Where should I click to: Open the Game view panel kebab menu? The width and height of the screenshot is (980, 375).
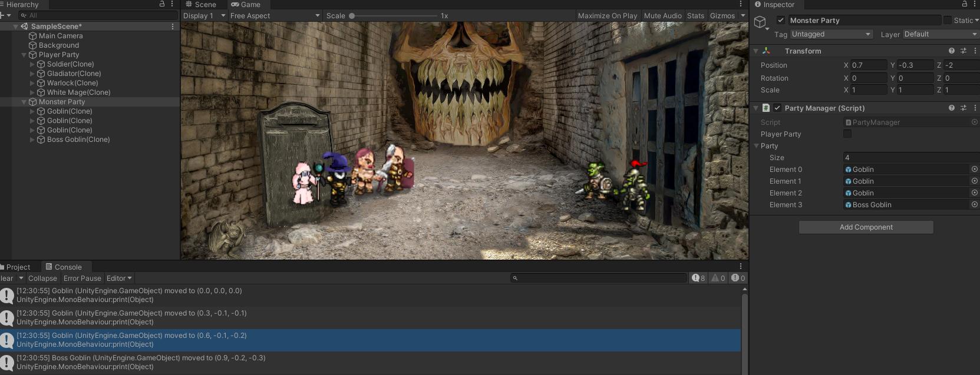(741, 4)
